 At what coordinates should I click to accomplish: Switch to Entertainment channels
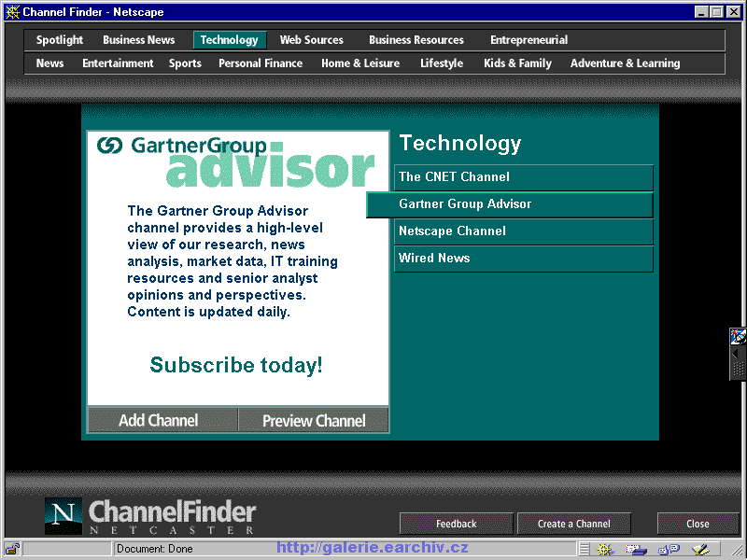click(118, 63)
